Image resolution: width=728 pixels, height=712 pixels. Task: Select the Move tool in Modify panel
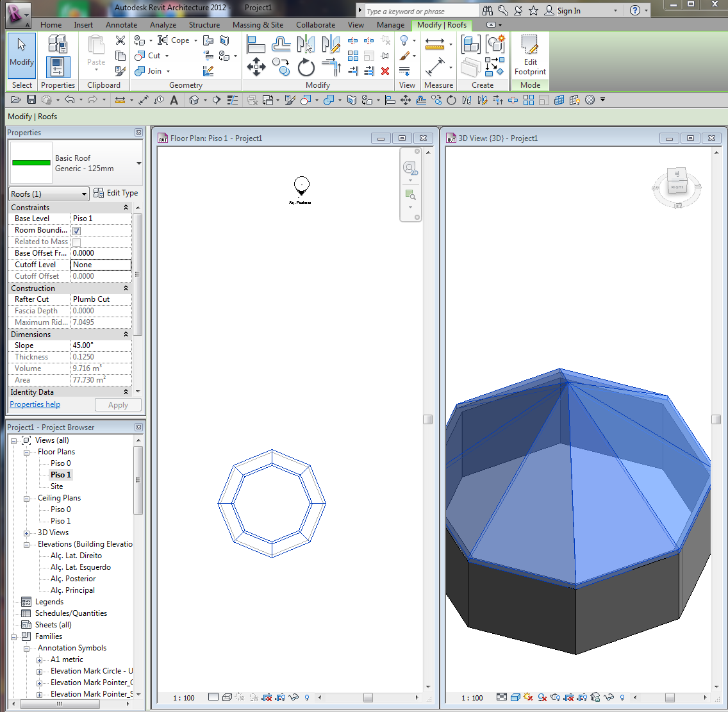256,67
